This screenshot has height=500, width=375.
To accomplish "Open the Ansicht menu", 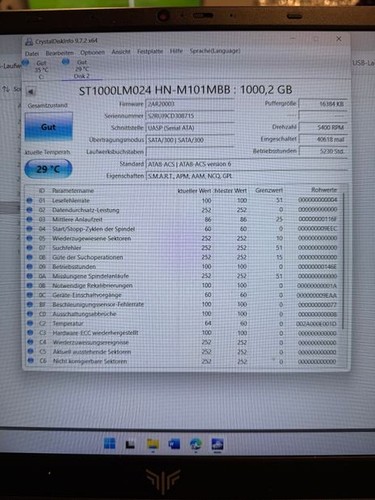I will point(121,52).
